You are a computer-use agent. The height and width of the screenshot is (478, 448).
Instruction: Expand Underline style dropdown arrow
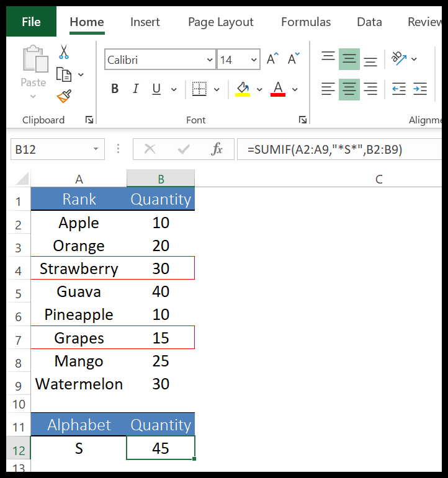pyautogui.click(x=174, y=89)
